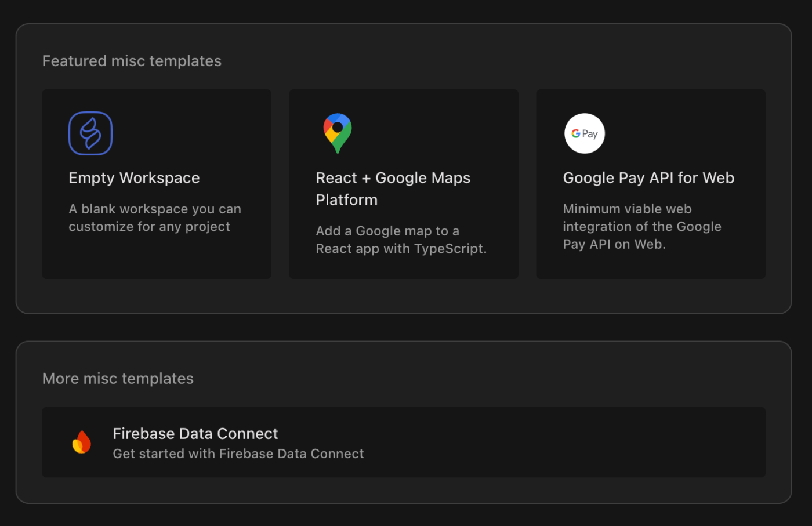Select the React + Google Maps Platform title
Image resolution: width=812 pixels, height=526 pixels.
click(x=393, y=188)
